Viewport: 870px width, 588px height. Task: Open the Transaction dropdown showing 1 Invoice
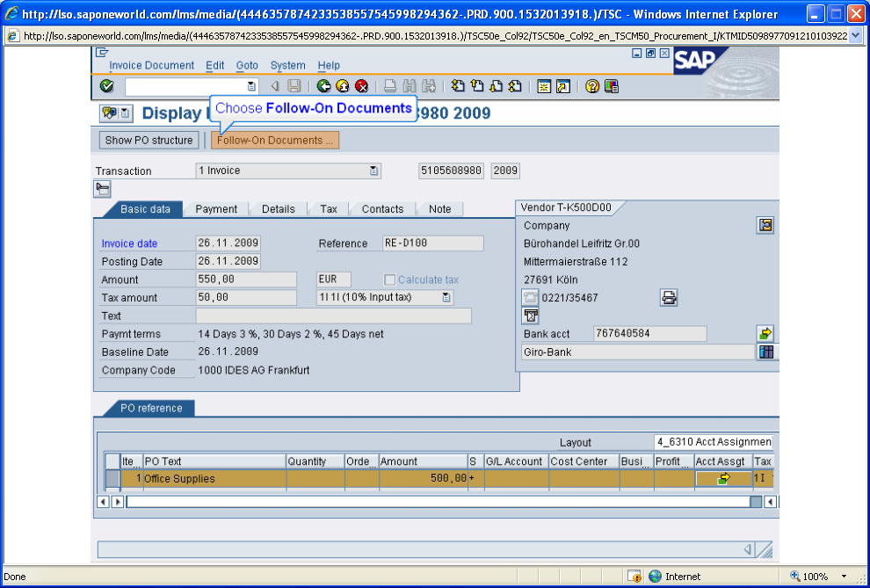374,171
